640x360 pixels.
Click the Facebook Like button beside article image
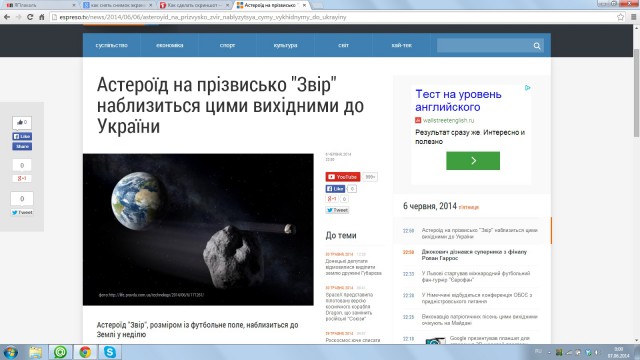(x=335, y=189)
